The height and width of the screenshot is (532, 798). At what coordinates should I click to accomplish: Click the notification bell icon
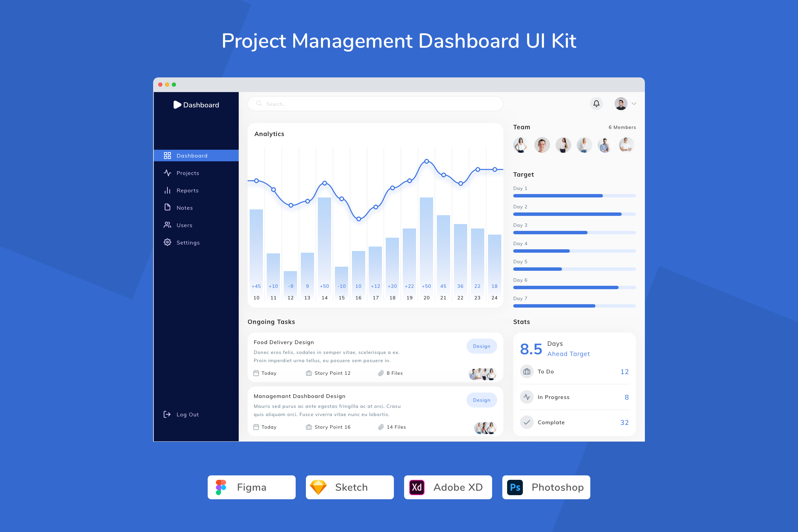click(x=596, y=104)
